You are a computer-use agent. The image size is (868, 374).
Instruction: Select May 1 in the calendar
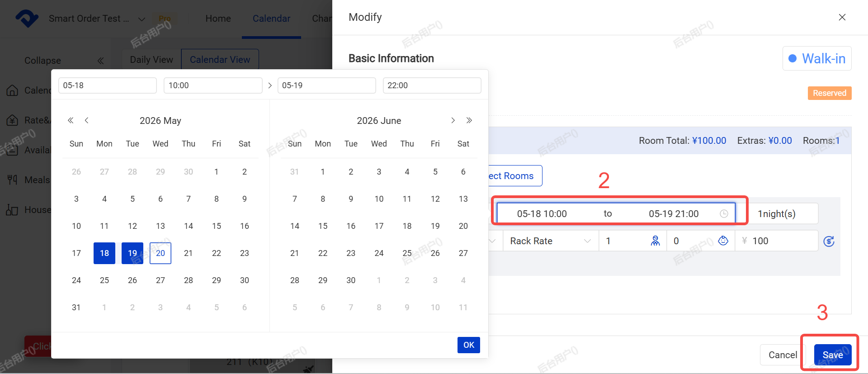(x=217, y=172)
